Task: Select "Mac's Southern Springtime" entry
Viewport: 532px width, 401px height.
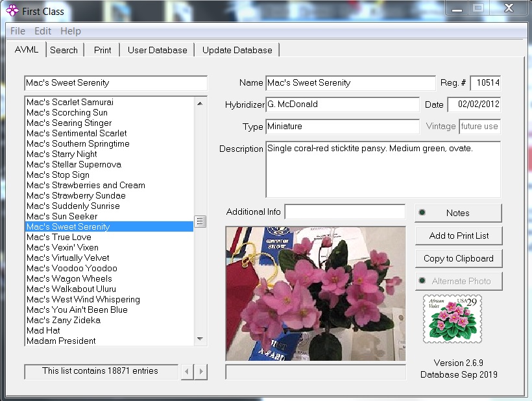Action: (x=109, y=144)
